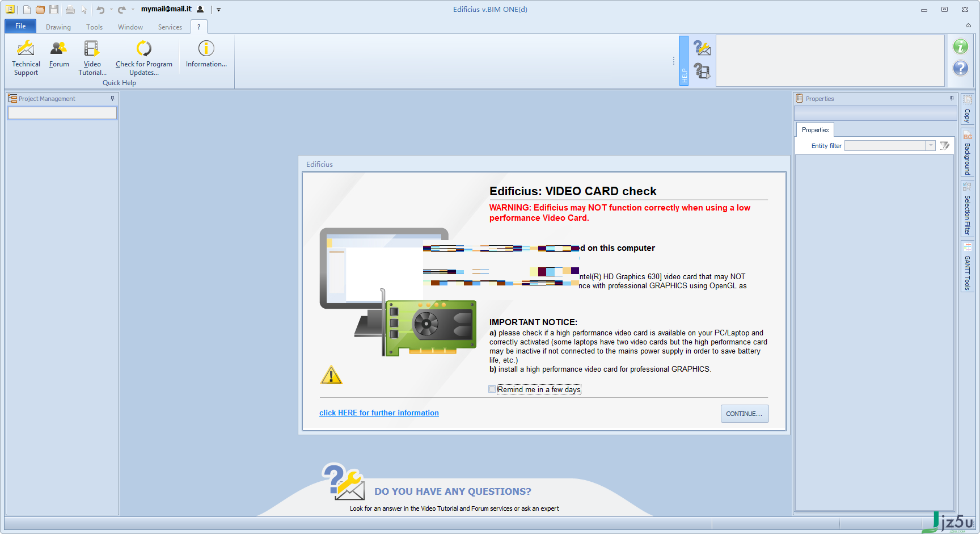Tick the Remind me in a few days checkbox
This screenshot has height=534, width=980.
(492, 389)
